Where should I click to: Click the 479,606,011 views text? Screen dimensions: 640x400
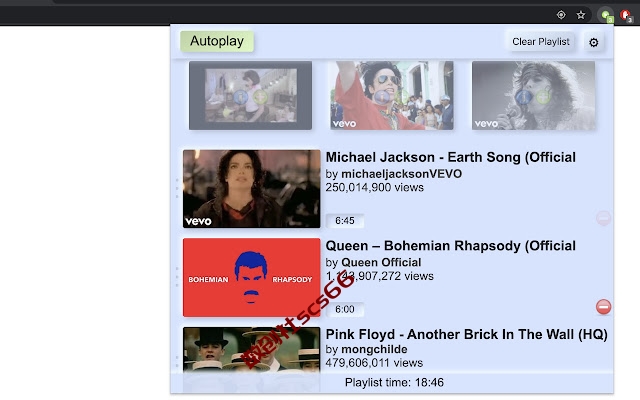374,363
